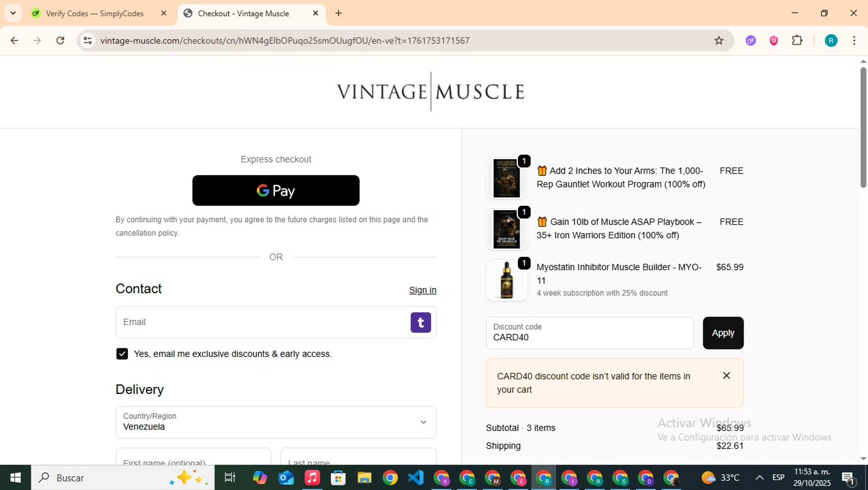Viewport: 868px width, 490px height.
Task: Click the 4 week subscription discount text
Action: [x=602, y=293]
